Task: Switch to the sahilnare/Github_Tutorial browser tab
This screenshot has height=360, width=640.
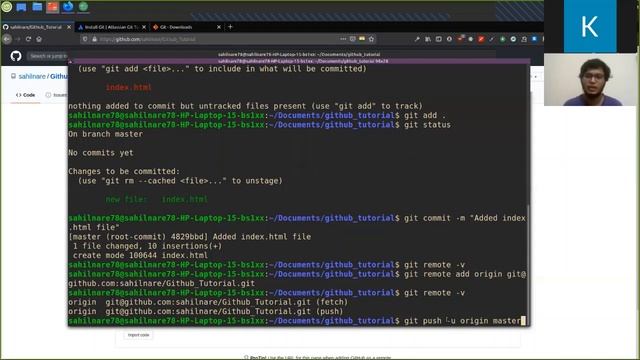Action: (x=36, y=27)
